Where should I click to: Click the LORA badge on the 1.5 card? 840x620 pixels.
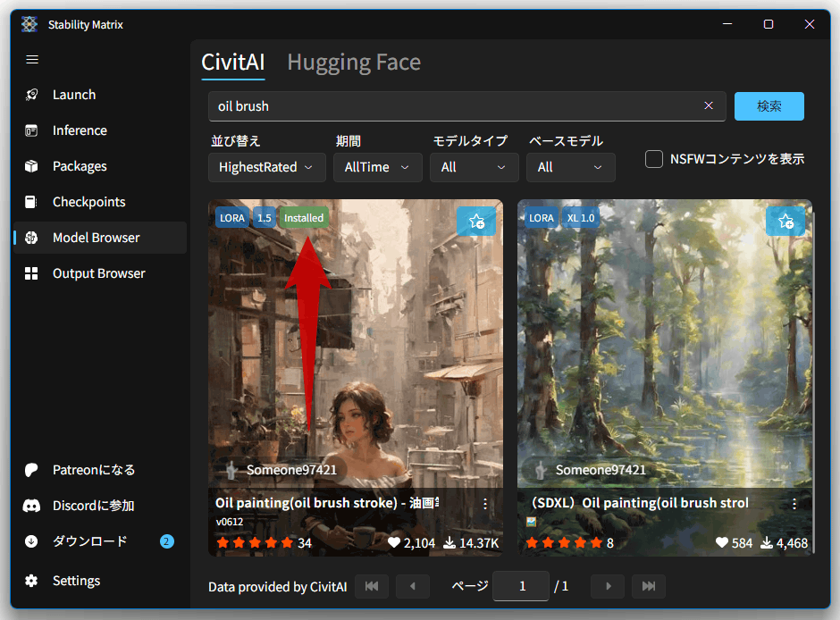coord(232,218)
